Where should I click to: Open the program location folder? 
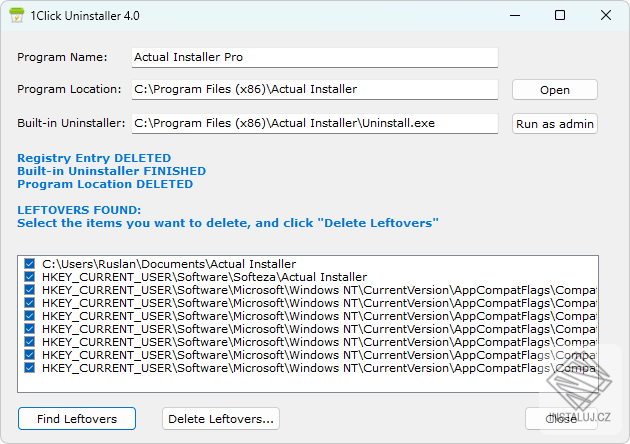pyautogui.click(x=554, y=90)
